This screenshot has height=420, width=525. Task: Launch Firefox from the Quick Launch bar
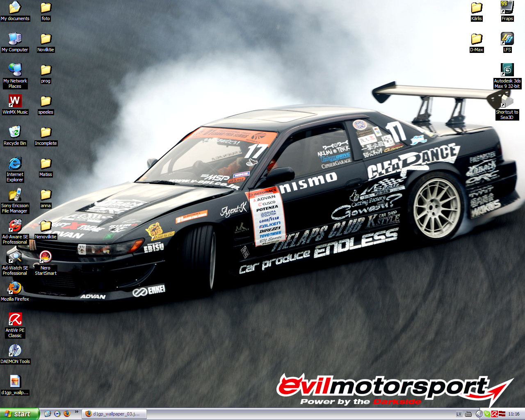click(x=67, y=414)
